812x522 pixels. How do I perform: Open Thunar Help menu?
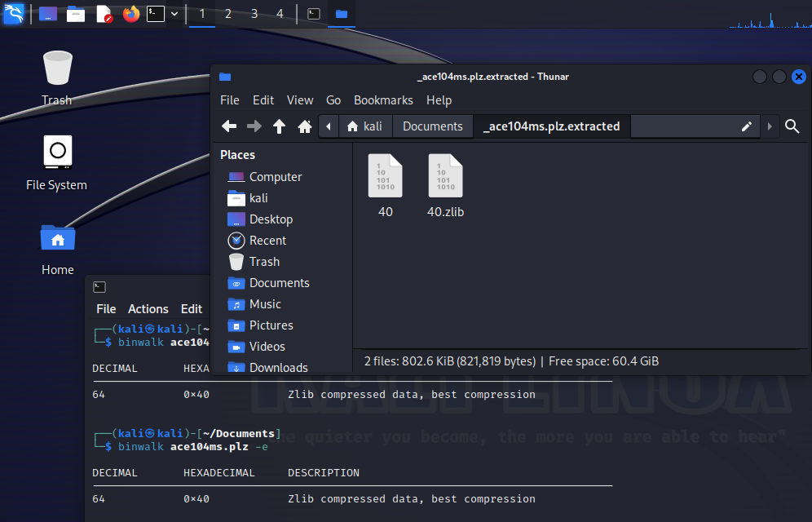[439, 100]
